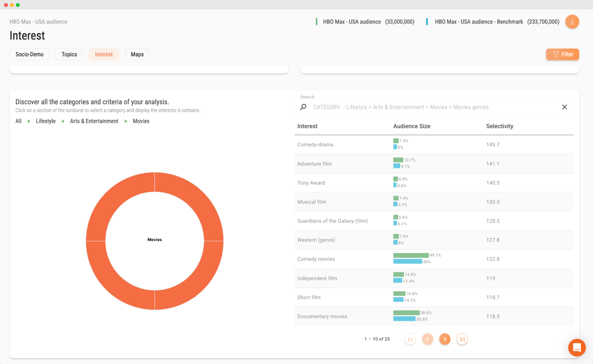This screenshot has width=593, height=364.
Task: Select the Adventure film row
Action: pyautogui.click(x=434, y=164)
